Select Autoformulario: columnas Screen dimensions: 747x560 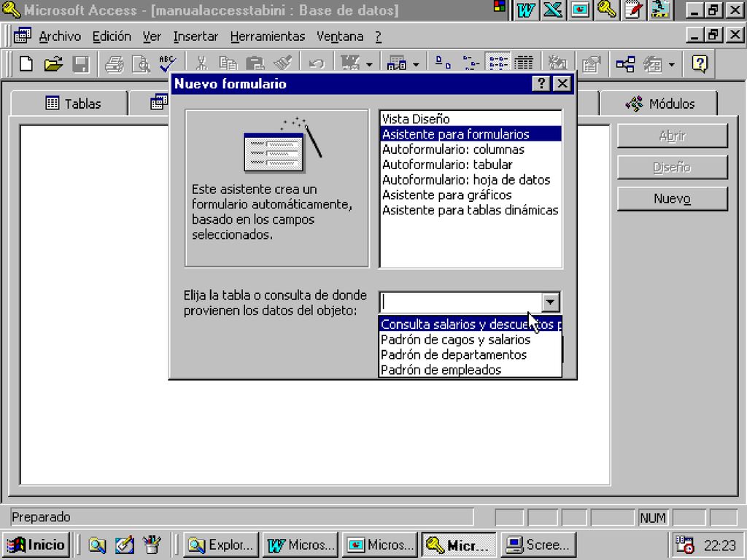[x=471, y=149]
